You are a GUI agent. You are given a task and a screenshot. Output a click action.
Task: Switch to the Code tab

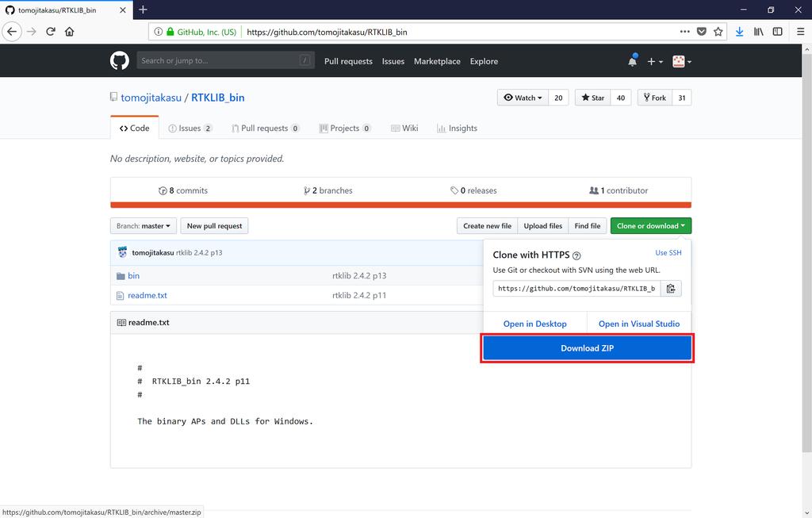[134, 128]
